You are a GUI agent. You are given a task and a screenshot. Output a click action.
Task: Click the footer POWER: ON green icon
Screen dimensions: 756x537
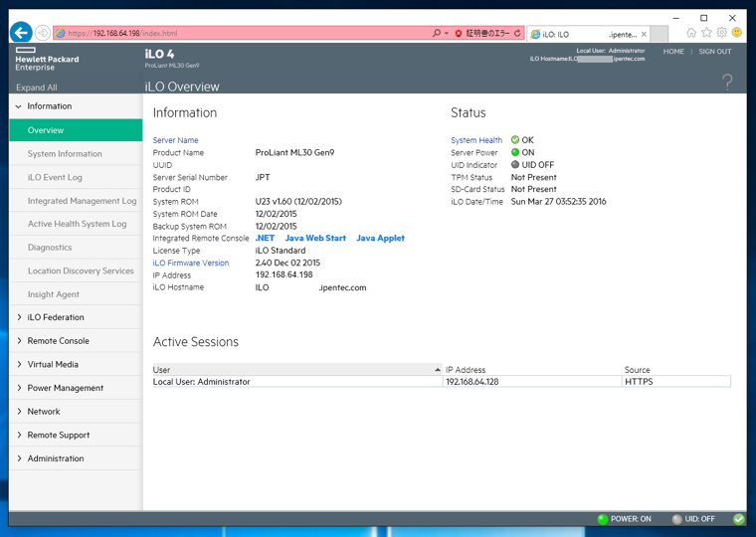(602, 519)
